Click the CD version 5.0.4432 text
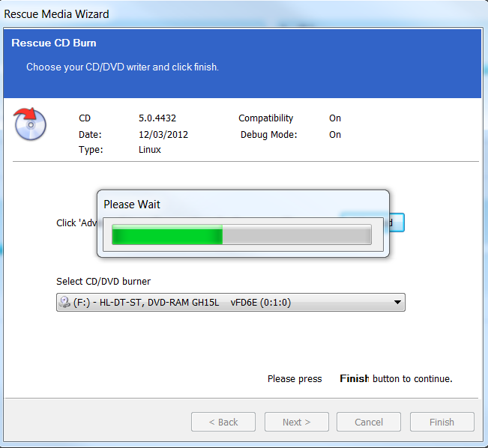 (157, 118)
